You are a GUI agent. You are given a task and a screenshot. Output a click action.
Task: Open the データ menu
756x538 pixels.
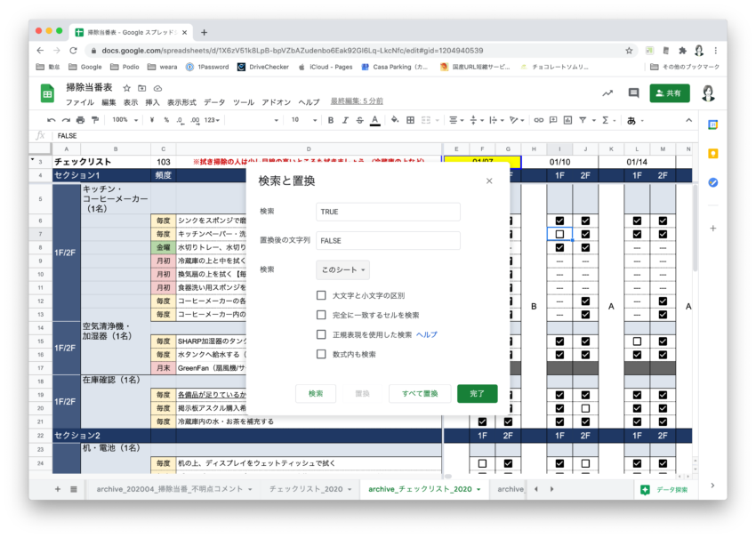(x=214, y=102)
